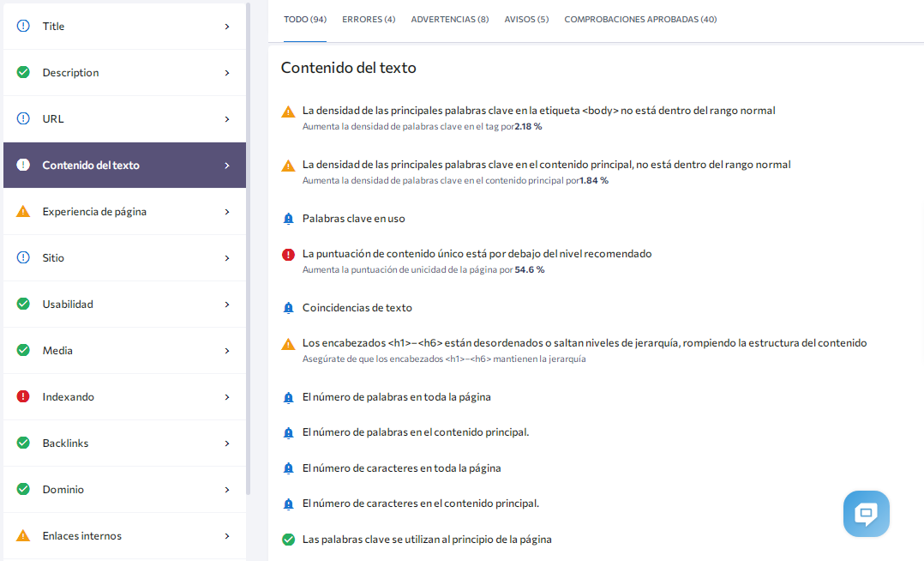This screenshot has width=924, height=561.
Task: Click the bell icon beside Coincidencias de texto
Action: (288, 308)
